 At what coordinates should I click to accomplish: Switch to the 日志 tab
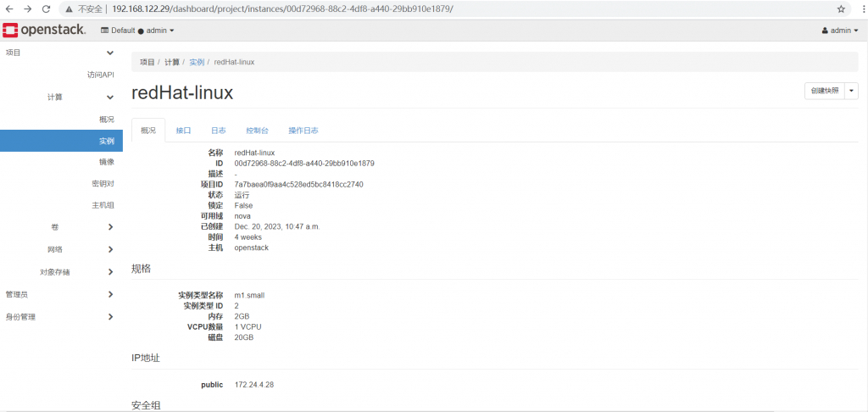[218, 131]
